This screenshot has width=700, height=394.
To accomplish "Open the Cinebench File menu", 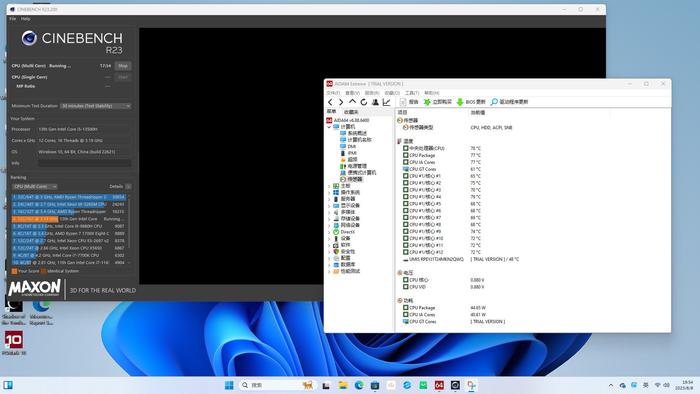I will (12, 19).
